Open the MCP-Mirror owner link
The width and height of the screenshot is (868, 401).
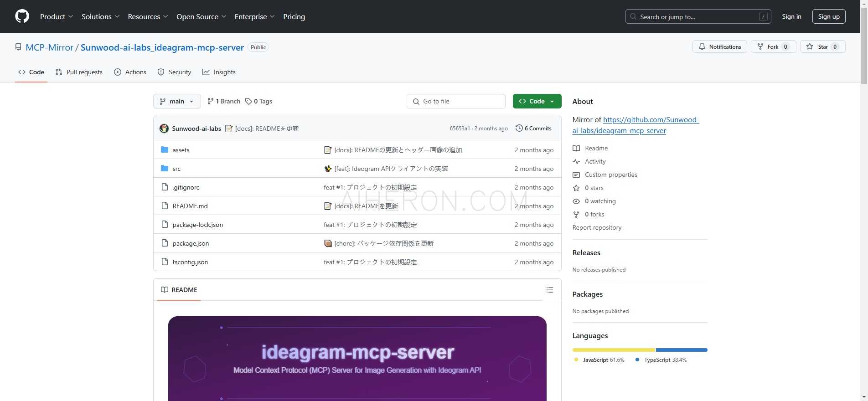click(x=50, y=47)
